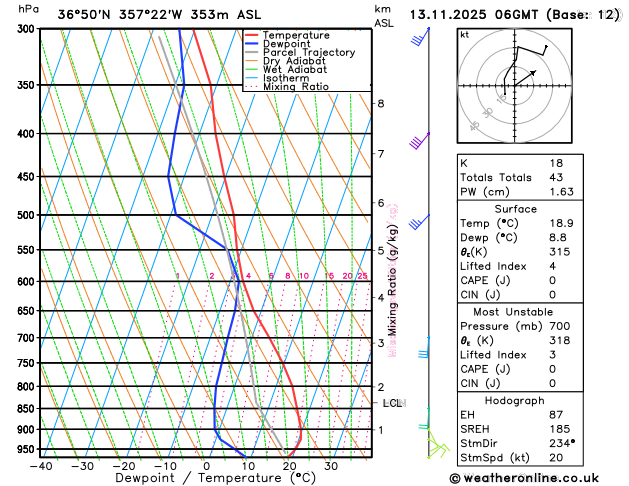Image resolution: width=629 pixels, height=486 pixels.
Task: Click the weatheronline.co.uk copyright text
Action: tap(524, 478)
